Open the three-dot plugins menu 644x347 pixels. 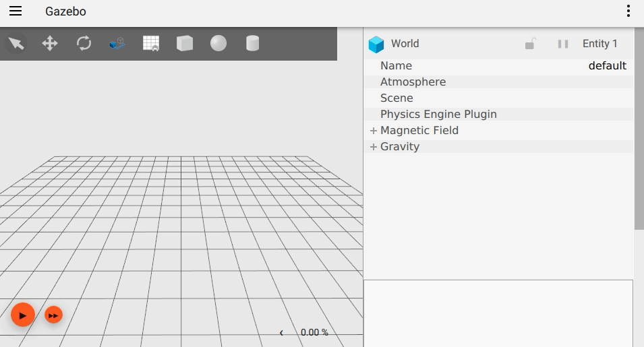(x=628, y=11)
